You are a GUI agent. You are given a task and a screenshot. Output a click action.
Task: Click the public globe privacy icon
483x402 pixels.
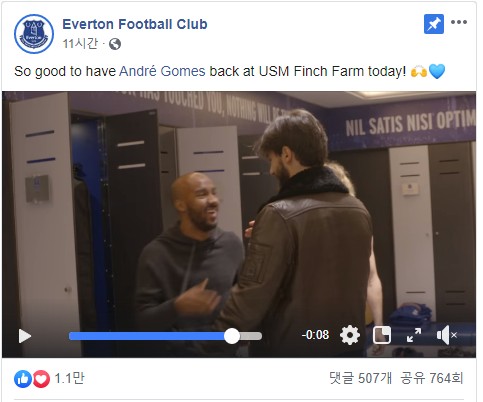pyautogui.click(x=115, y=44)
